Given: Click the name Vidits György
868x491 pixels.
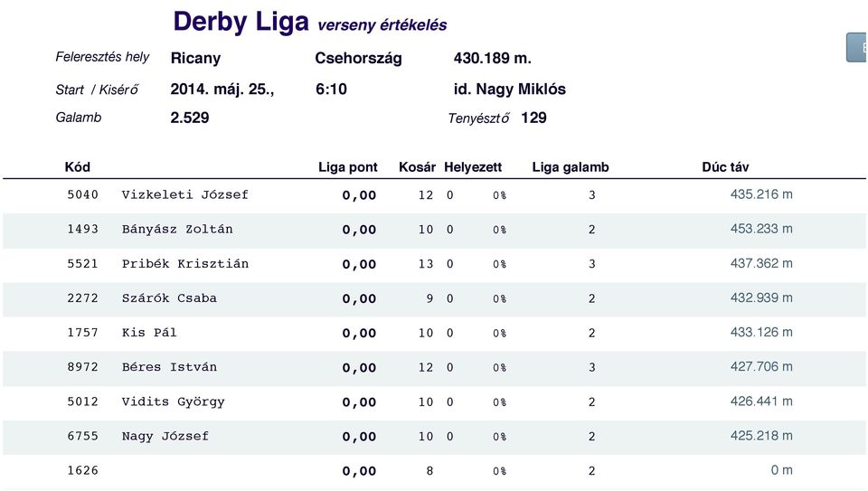Looking at the screenshot, I should [173, 401].
